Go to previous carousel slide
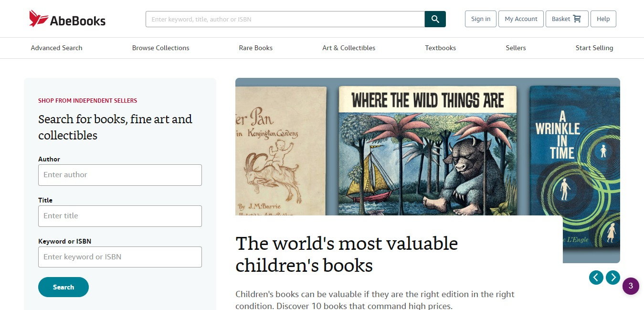This screenshot has width=644, height=310. [x=596, y=277]
